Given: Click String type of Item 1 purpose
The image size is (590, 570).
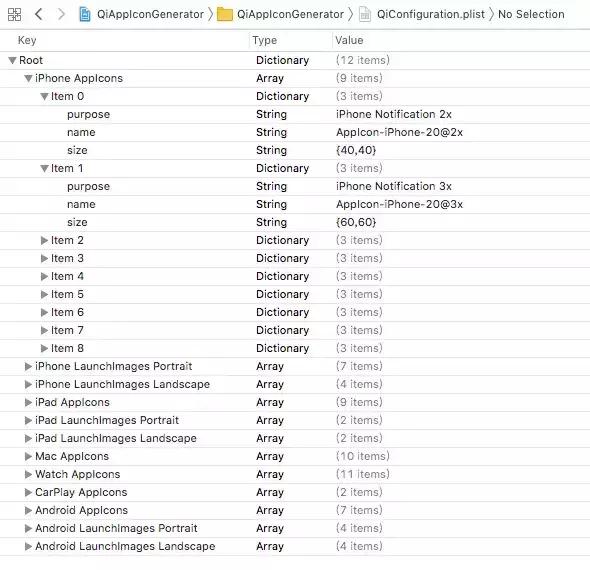Looking at the screenshot, I should (271, 186).
